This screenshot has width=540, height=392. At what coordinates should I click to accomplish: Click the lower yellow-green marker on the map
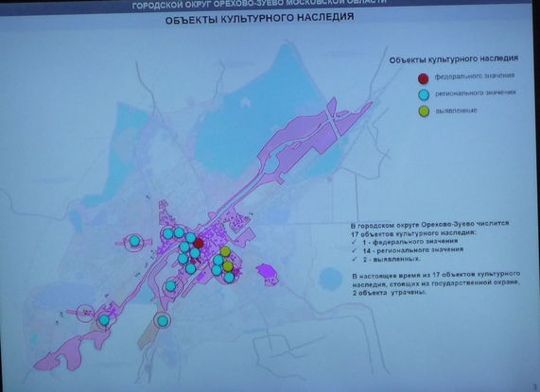tap(228, 266)
